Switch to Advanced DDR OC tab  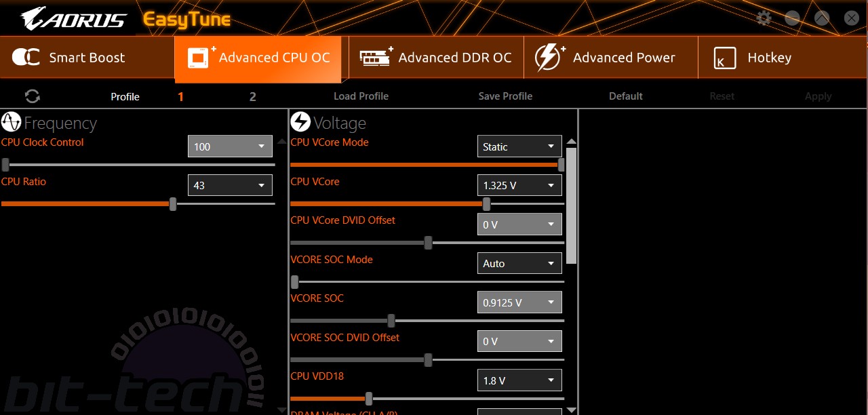pyautogui.click(x=436, y=58)
